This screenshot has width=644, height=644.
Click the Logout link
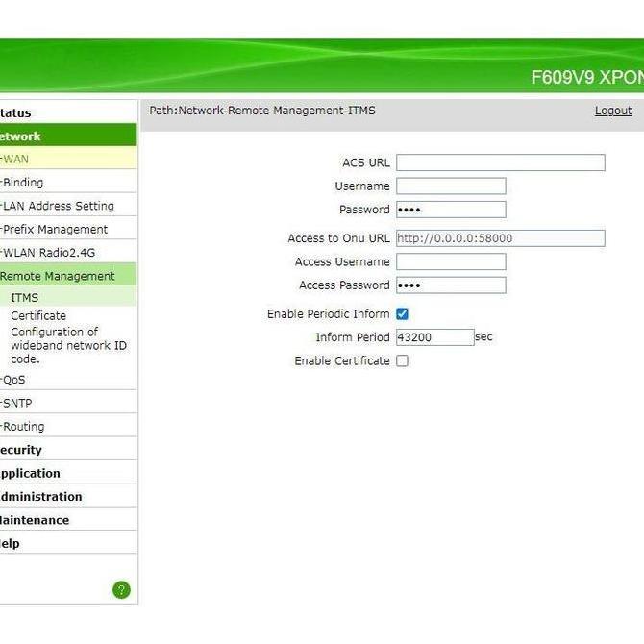pyautogui.click(x=612, y=111)
